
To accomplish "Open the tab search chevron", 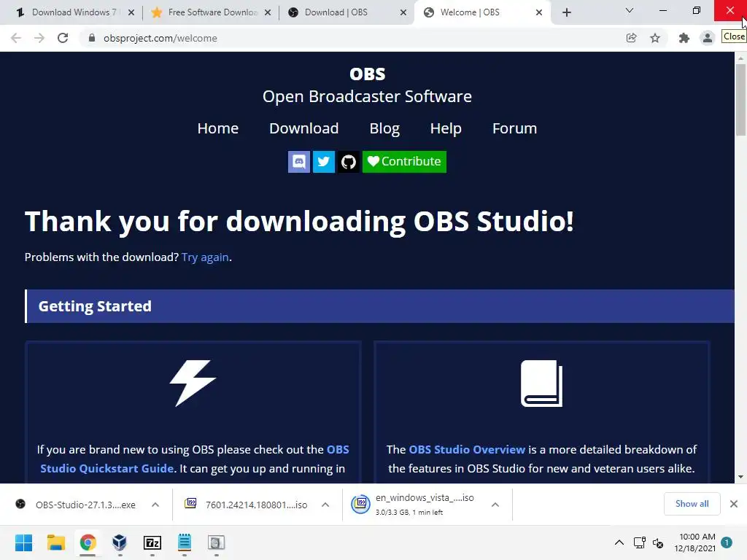I will click(x=630, y=10).
